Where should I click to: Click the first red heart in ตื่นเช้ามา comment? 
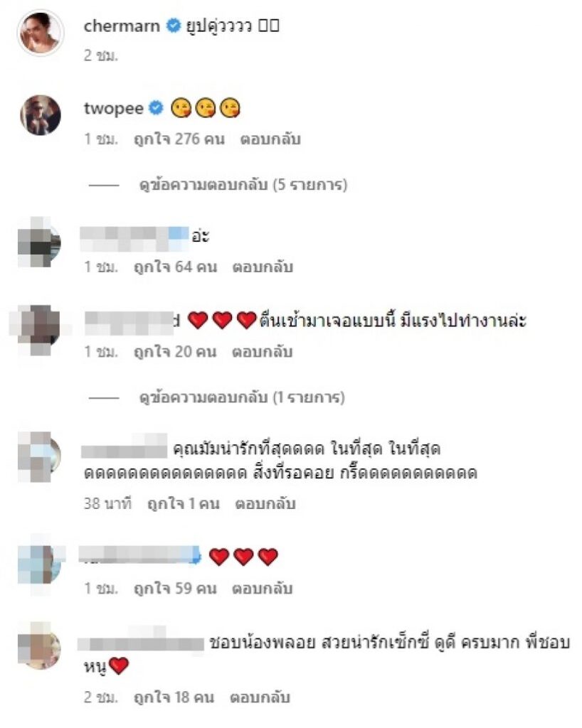point(197,321)
